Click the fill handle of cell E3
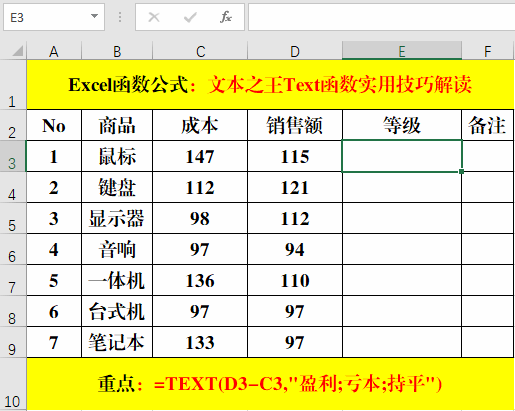The height and width of the screenshot is (411, 515). coord(461,171)
